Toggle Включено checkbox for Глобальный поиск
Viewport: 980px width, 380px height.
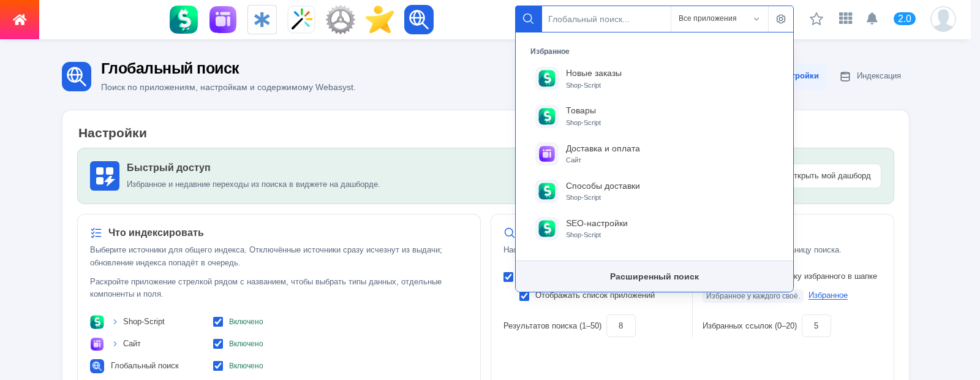(218, 366)
